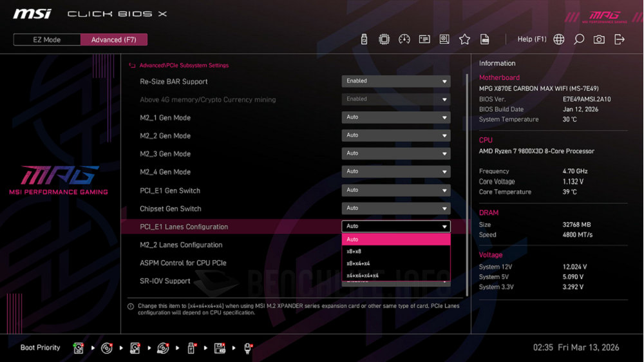Screen dimensions: 644x362
Task: Take a screenshot using the camera icon
Action: [599, 39]
